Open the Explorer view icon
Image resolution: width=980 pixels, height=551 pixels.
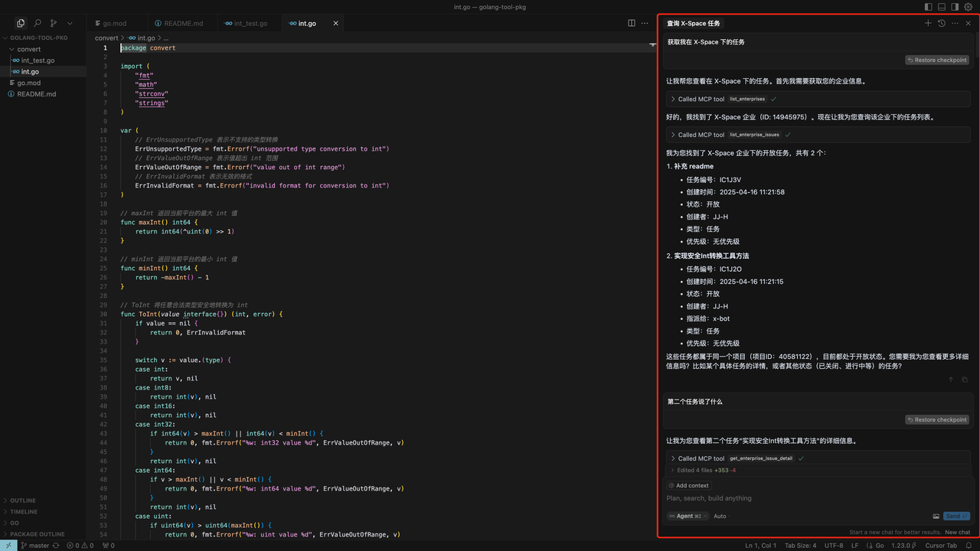[x=21, y=24]
